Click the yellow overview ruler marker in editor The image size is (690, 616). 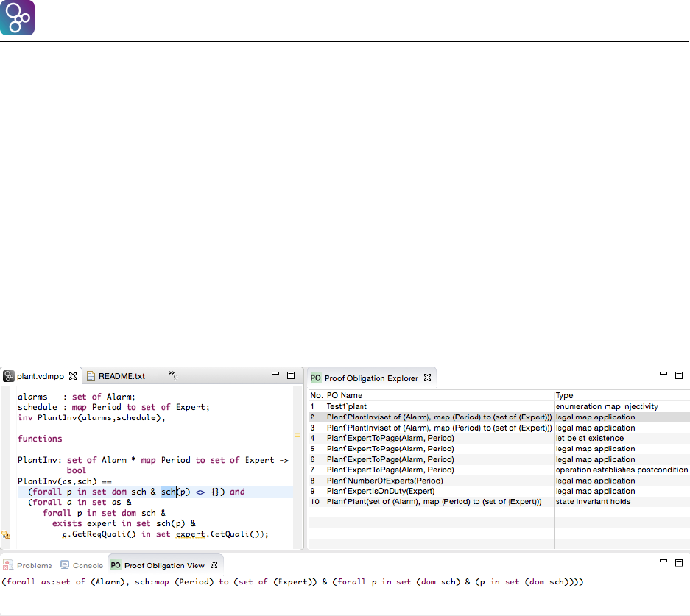click(297, 436)
